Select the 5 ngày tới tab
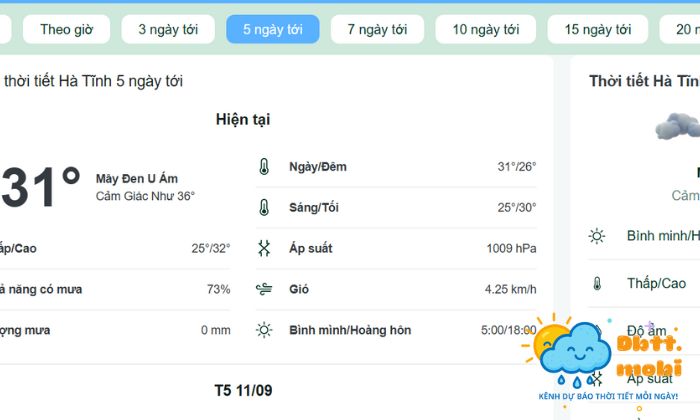This screenshot has width=700, height=420. click(273, 29)
